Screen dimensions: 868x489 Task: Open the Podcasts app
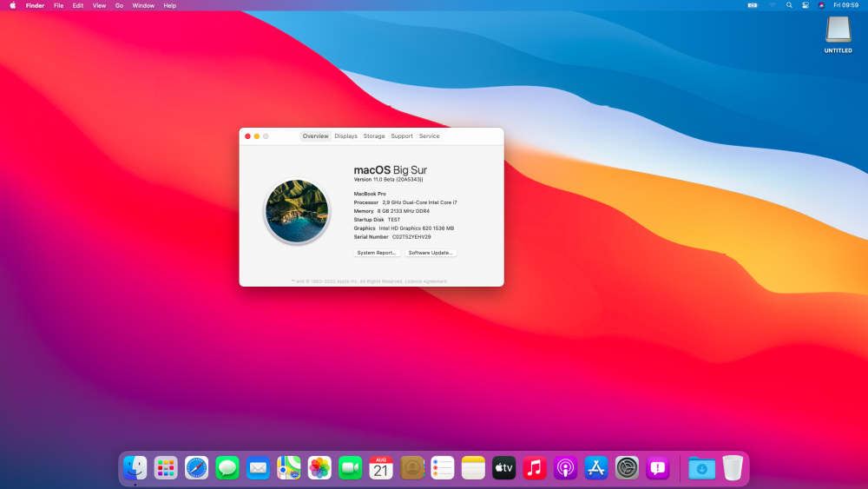coord(565,468)
